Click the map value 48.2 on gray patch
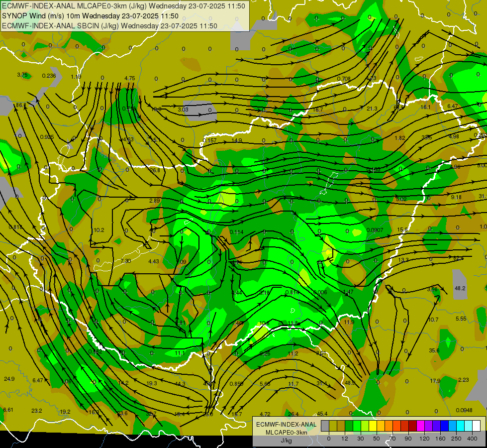 [460, 288]
